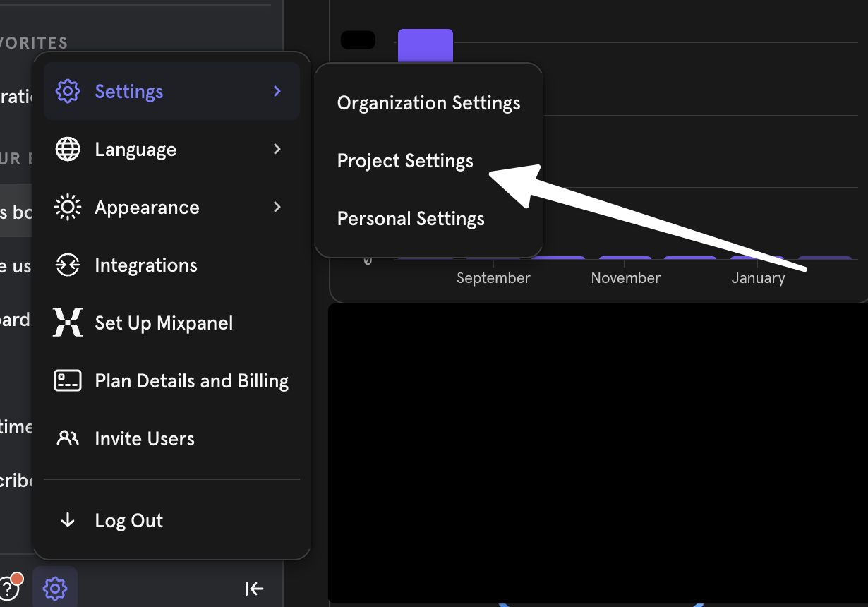Click the sun icon beside Appearance
This screenshot has height=607, width=868.
(68, 208)
